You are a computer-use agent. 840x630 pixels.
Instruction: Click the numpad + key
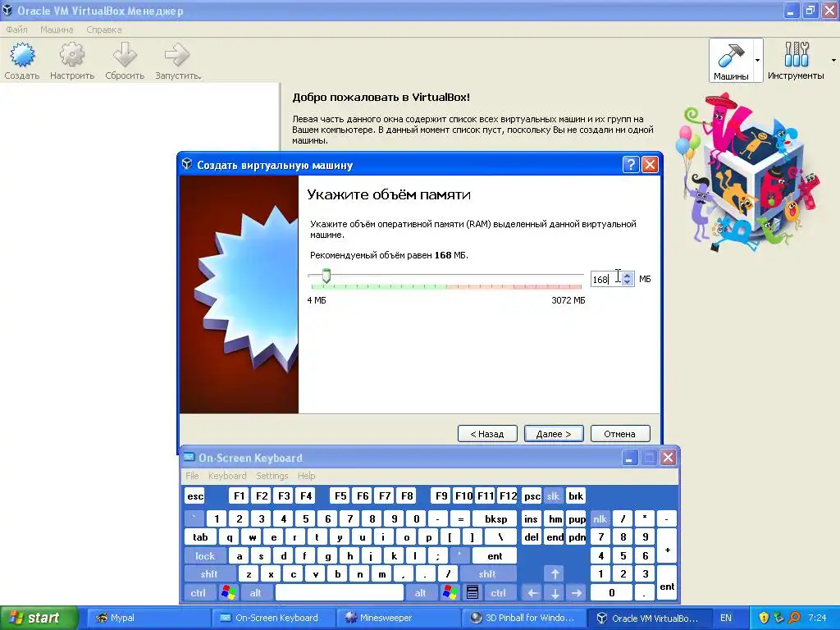coord(667,546)
